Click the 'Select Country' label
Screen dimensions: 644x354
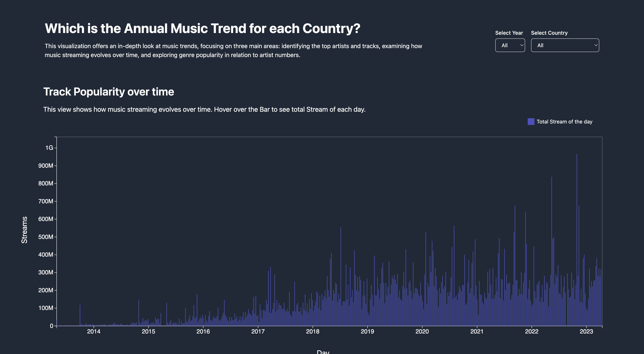549,33
